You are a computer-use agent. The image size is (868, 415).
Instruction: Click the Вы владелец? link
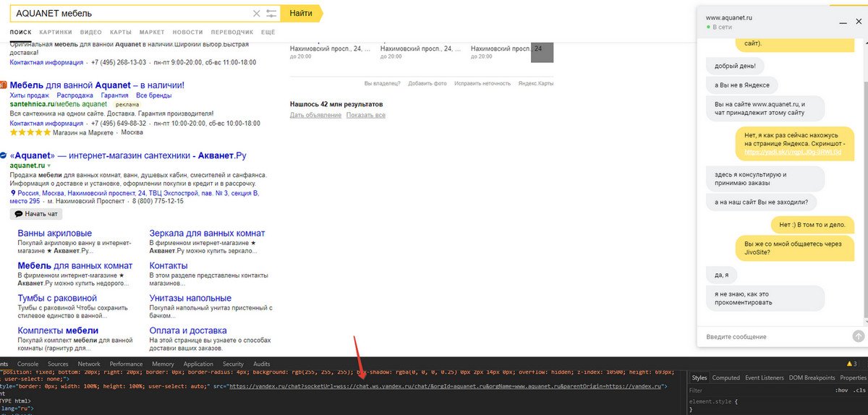coord(382,84)
